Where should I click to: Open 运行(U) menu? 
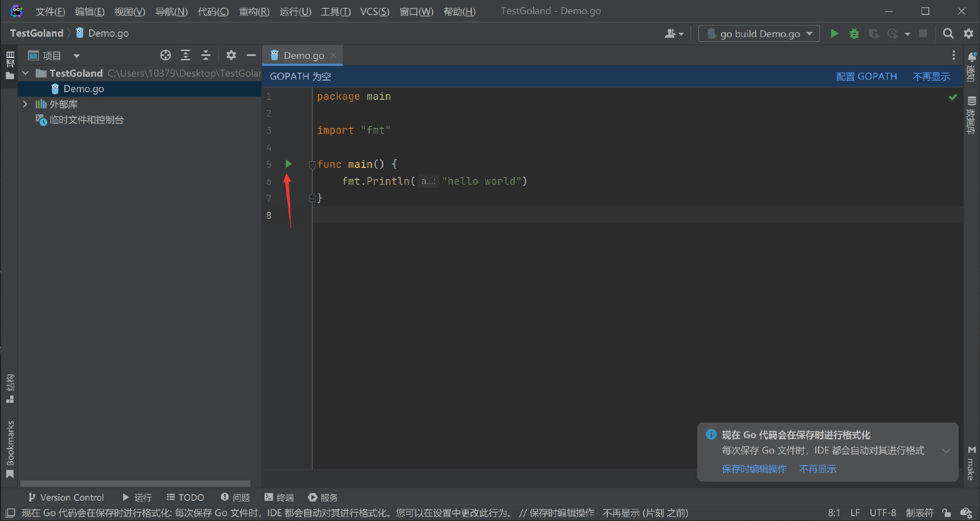click(x=295, y=11)
